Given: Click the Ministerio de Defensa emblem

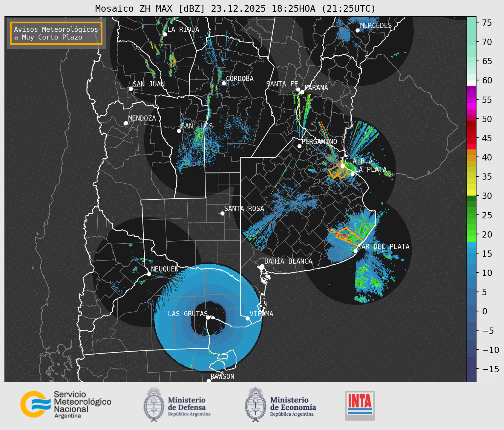Looking at the screenshot, I should 154,405.
